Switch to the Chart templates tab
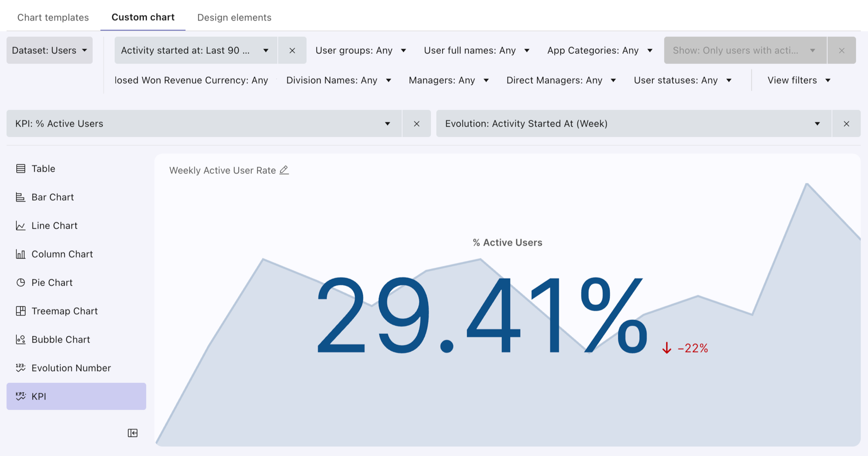868x456 pixels. pos(53,17)
